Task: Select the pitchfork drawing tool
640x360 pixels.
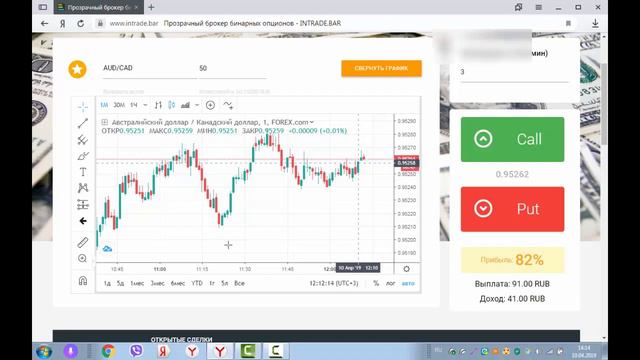Action: (83, 140)
